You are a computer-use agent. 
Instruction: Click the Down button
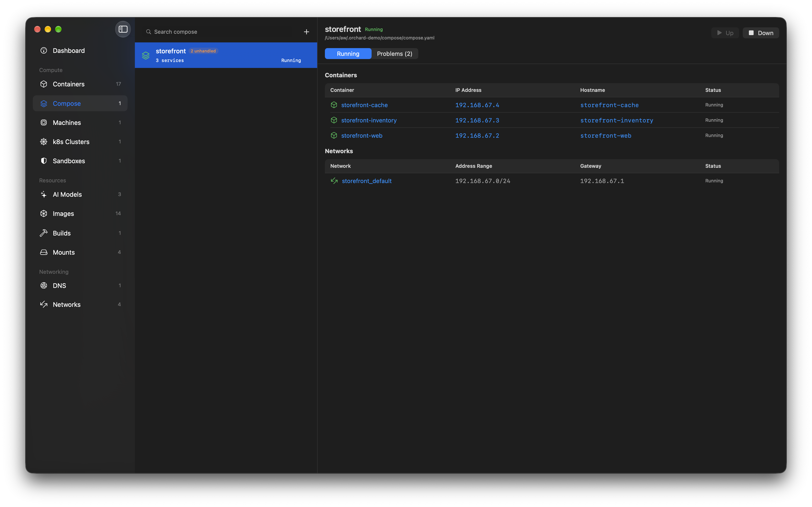click(x=761, y=33)
